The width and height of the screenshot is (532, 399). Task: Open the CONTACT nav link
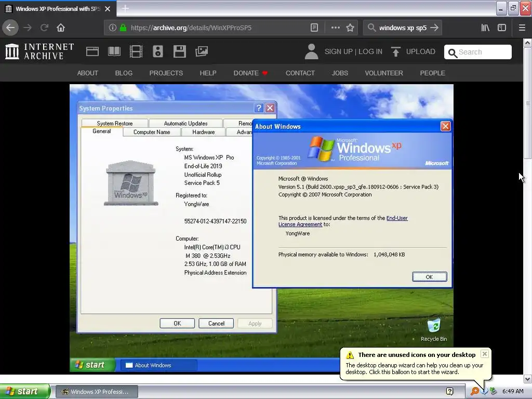pyautogui.click(x=300, y=73)
